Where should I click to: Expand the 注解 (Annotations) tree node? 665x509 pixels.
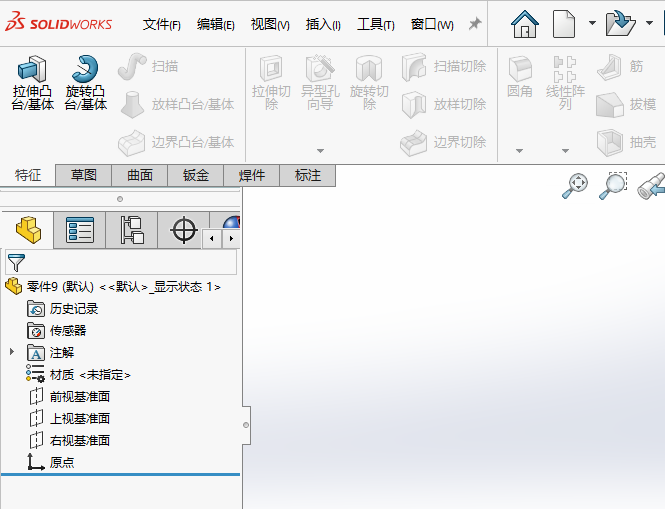[x=12, y=352]
